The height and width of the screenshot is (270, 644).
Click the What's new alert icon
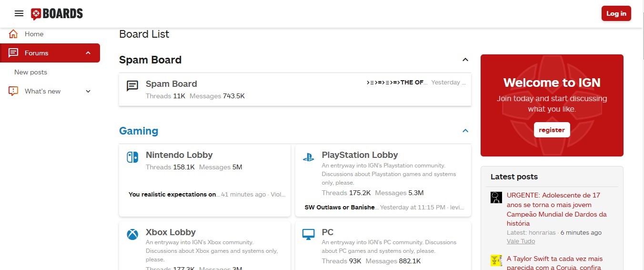click(x=13, y=91)
